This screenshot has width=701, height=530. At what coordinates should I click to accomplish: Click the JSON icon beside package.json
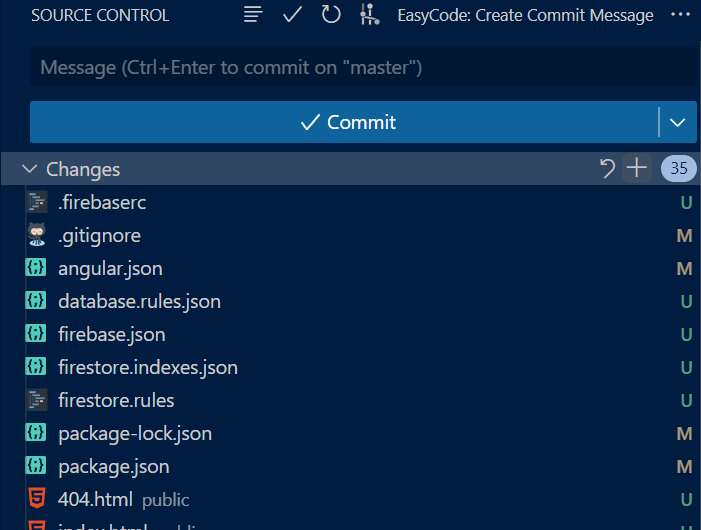coord(36,466)
